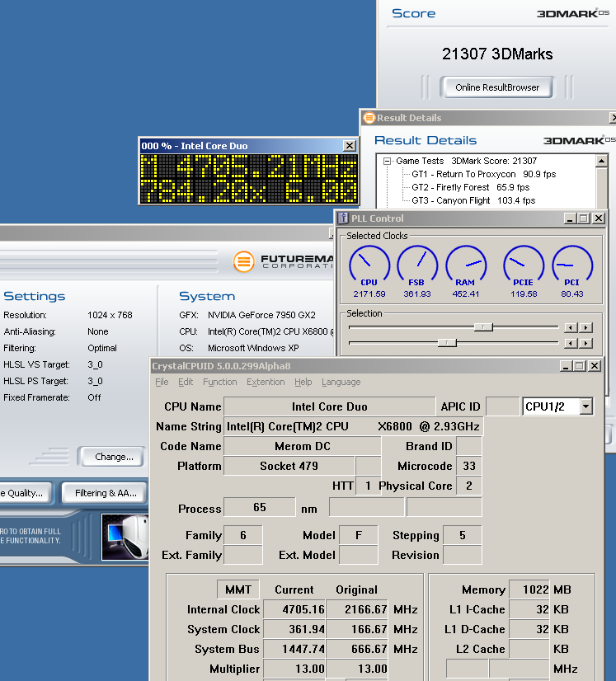Click the 21307 3DMarks score text
The image size is (616, 681).
point(497,54)
